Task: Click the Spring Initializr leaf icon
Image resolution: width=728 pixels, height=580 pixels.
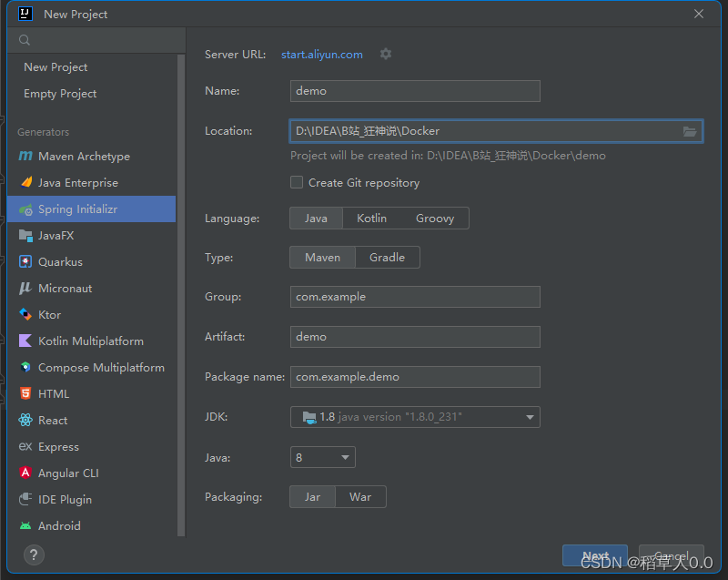Action: [26, 209]
